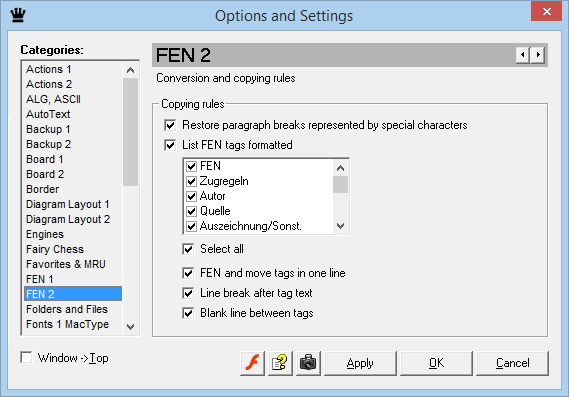Image resolution: width=569 pixels, height=397 pixels.
Task: Uncheck the Quelle tag item
Action: tap(192, 211)
